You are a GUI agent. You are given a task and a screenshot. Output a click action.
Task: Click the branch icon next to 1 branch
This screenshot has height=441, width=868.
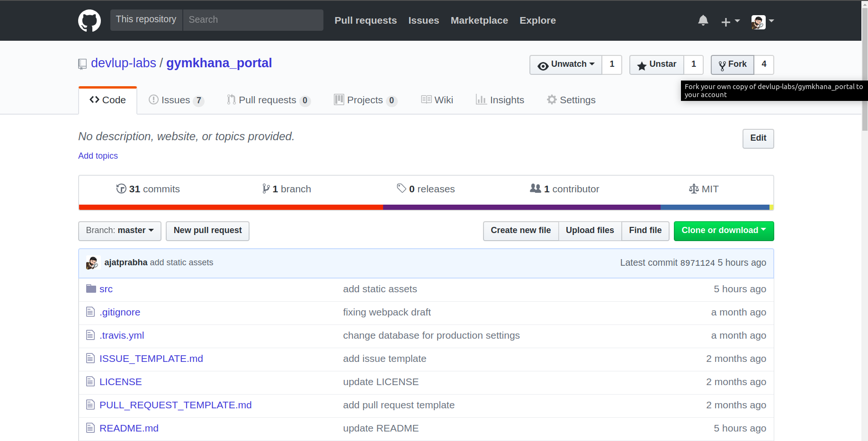(266, 188)
